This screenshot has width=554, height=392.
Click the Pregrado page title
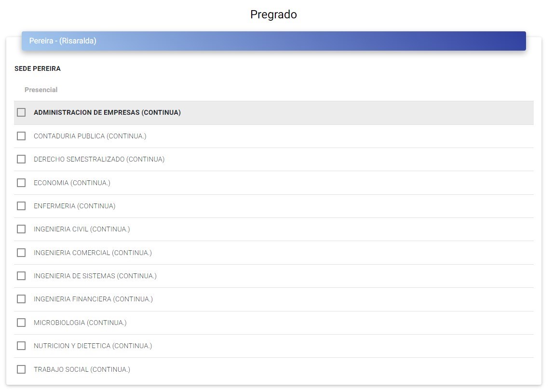click(273, 14)
